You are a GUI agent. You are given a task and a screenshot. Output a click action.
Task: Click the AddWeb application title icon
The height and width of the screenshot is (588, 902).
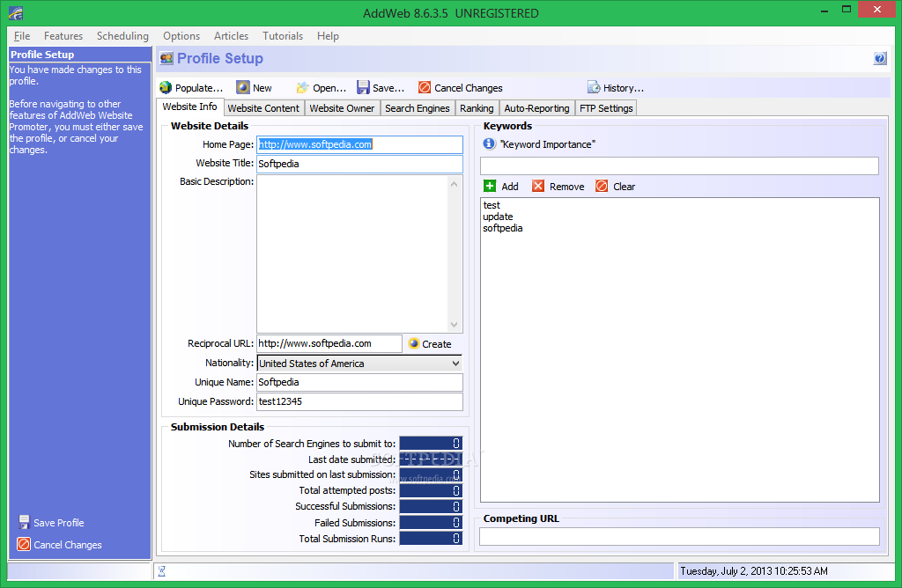16,12
